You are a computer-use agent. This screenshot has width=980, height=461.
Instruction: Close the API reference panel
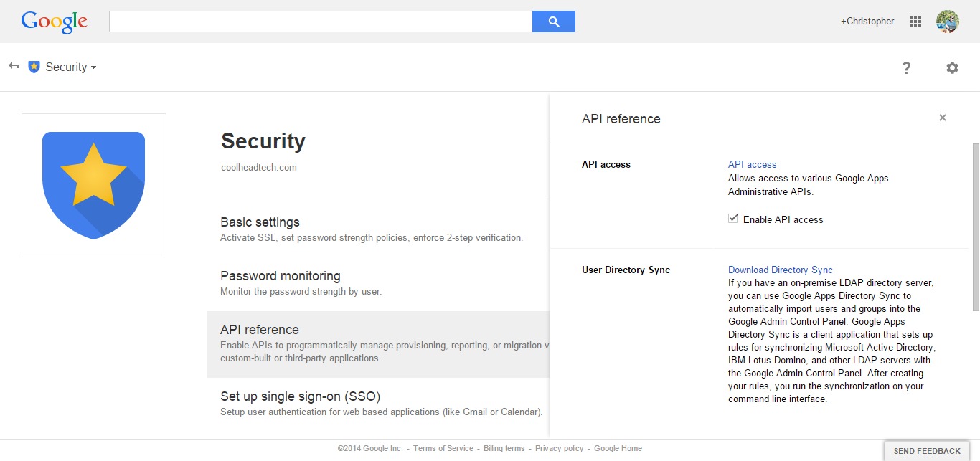click(x=943, y=118)
